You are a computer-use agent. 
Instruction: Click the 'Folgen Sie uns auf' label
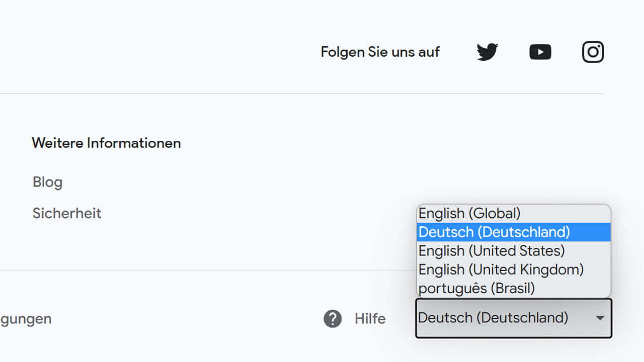point(380,52)
